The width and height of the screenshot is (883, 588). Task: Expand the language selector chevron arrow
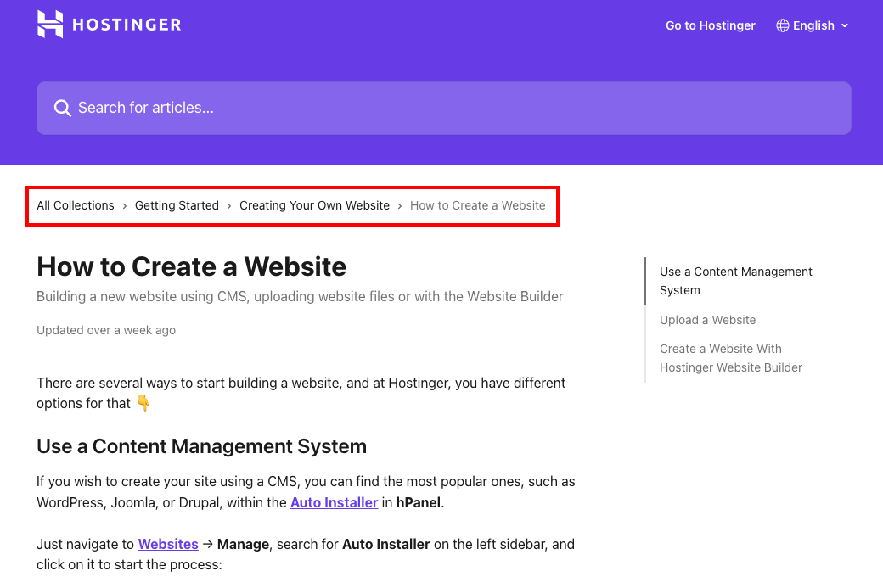(844, 26)
